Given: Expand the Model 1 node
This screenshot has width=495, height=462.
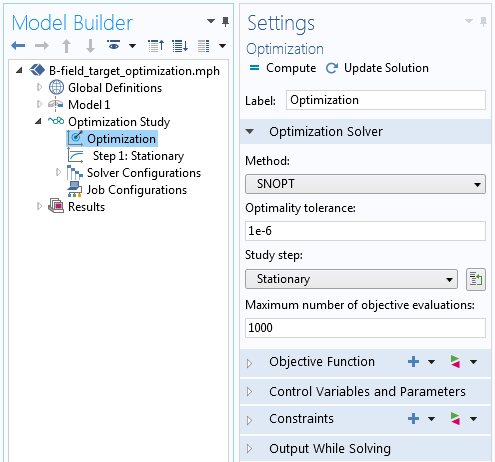Looking at the screenshot, I should coord(39,104).
